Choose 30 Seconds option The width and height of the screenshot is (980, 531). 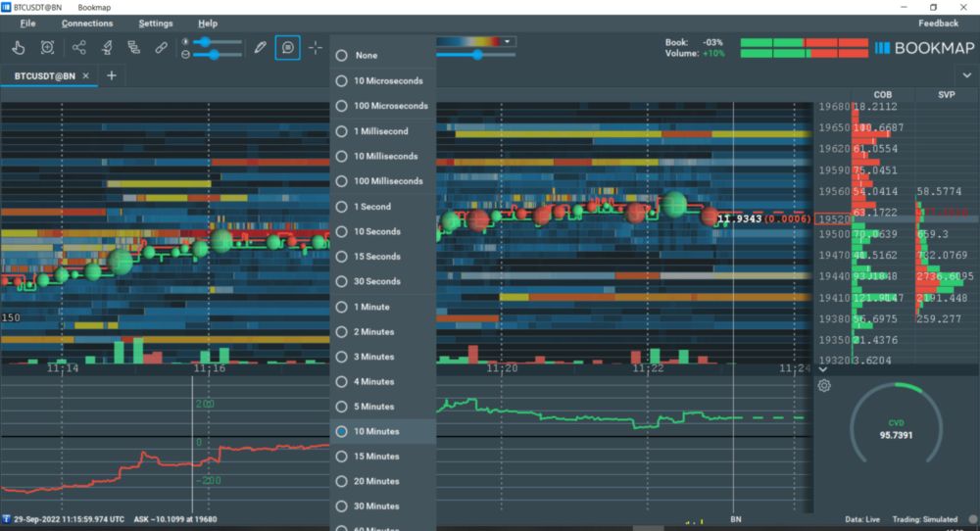(382, 282)
